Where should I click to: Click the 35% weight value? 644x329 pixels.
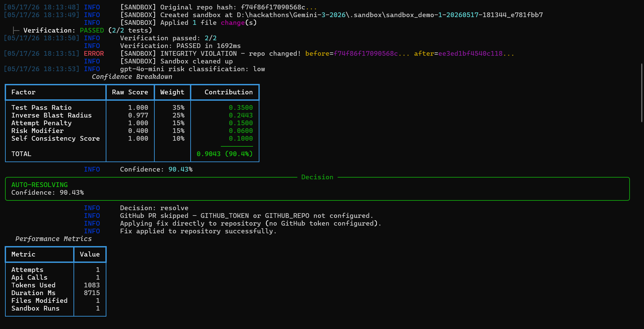pos(178,108)
